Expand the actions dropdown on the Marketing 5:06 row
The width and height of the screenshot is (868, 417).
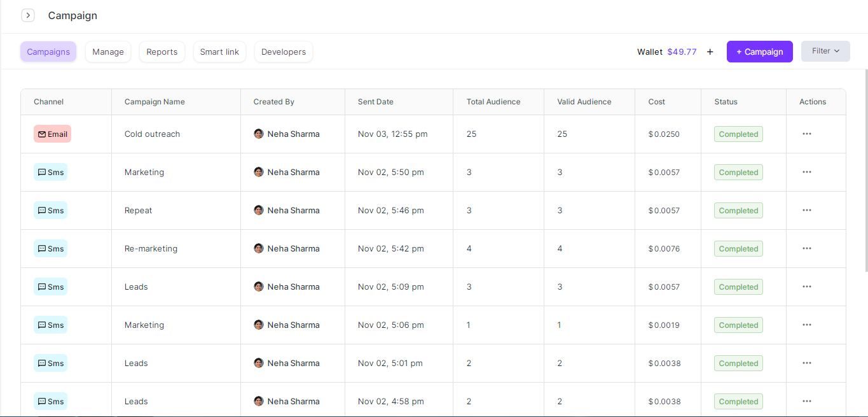[x=806, y=325]
